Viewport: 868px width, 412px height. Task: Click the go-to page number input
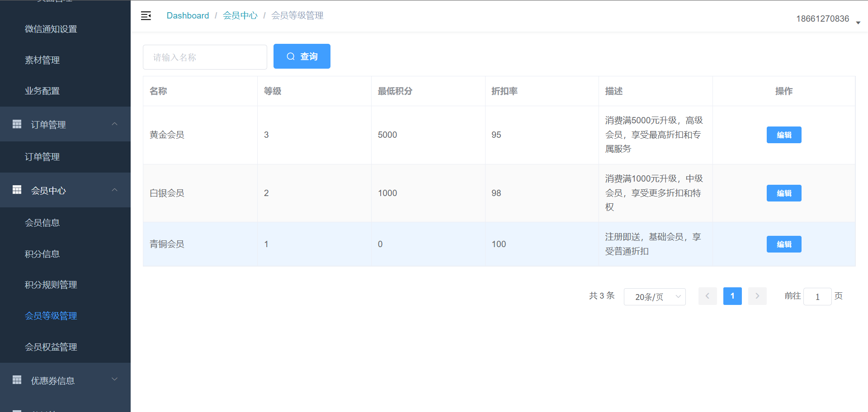point(817,297)
